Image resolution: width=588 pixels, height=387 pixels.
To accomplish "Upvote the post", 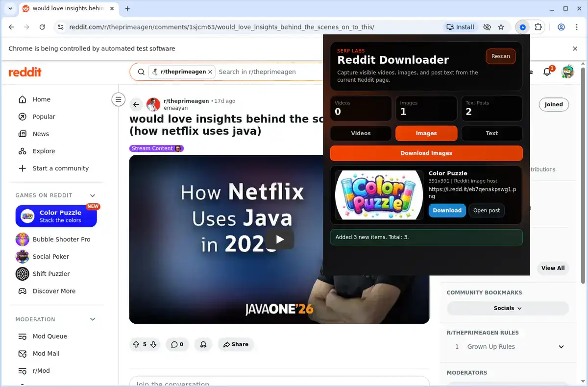I will pyautogui.click(x=136, y=344).
